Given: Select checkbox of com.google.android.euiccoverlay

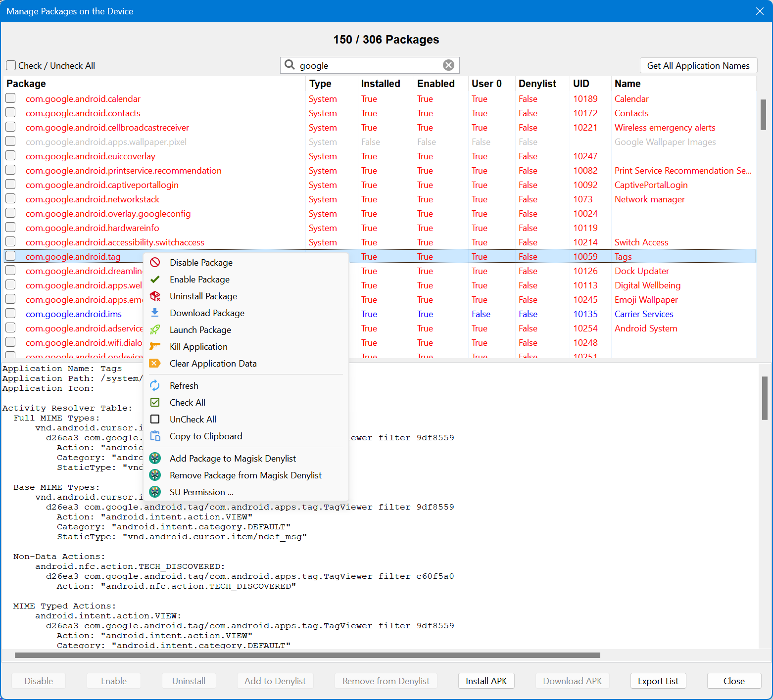Looking at the screenshot, I should pyautogui.click(x=10, y=156).
